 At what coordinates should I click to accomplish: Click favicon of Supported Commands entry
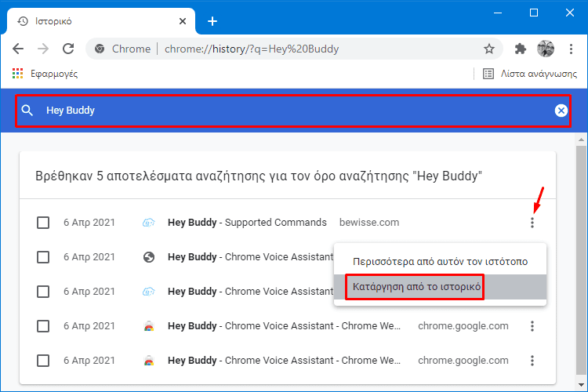coord(149,223)
